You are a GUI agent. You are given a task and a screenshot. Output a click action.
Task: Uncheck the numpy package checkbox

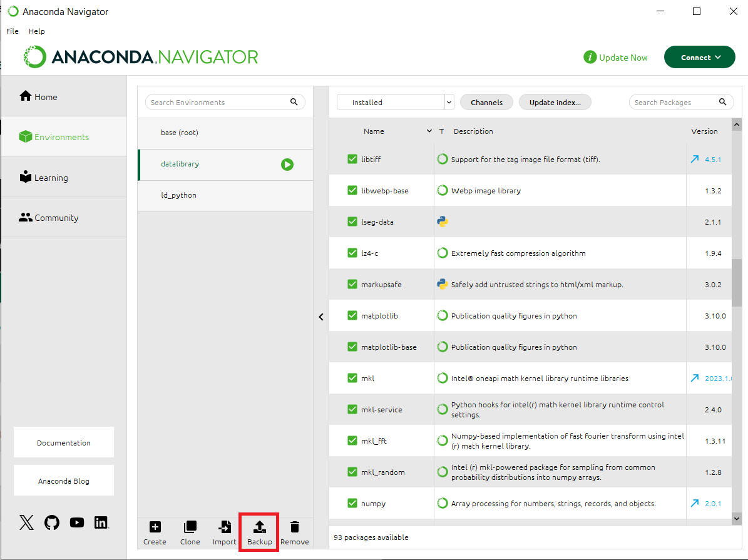pyautogui.click(x=352, y=503)
